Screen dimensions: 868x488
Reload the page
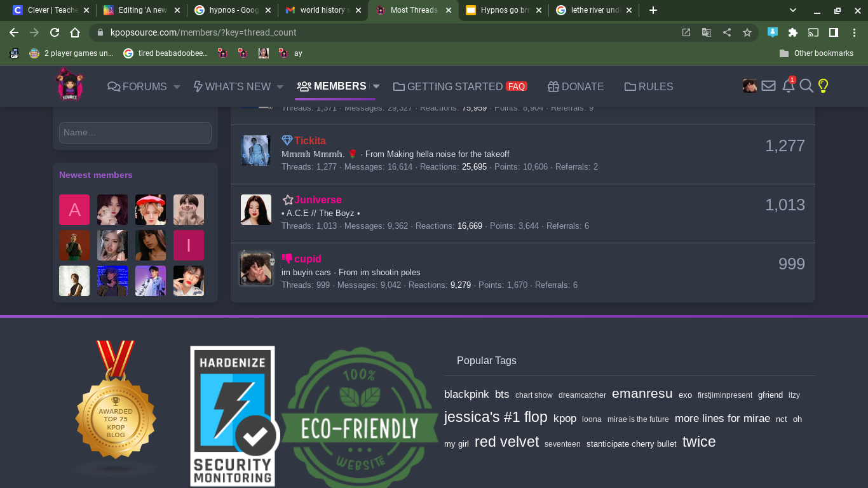click(55, 32)
